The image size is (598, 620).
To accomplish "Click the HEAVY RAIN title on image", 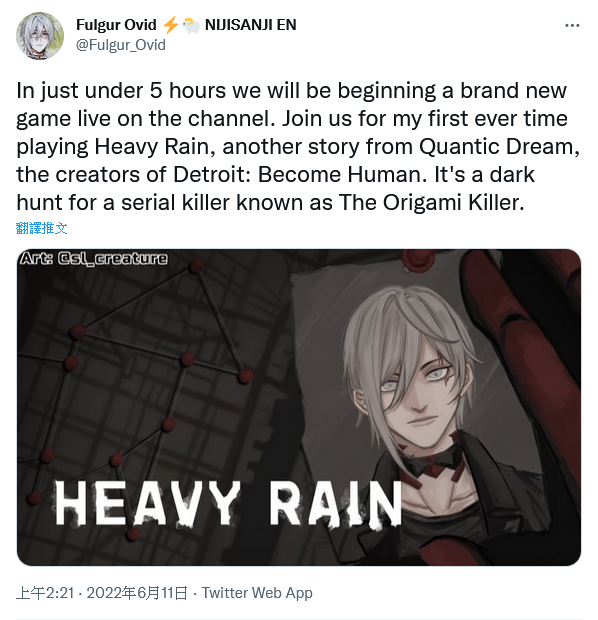I will (x=228, y=504).
